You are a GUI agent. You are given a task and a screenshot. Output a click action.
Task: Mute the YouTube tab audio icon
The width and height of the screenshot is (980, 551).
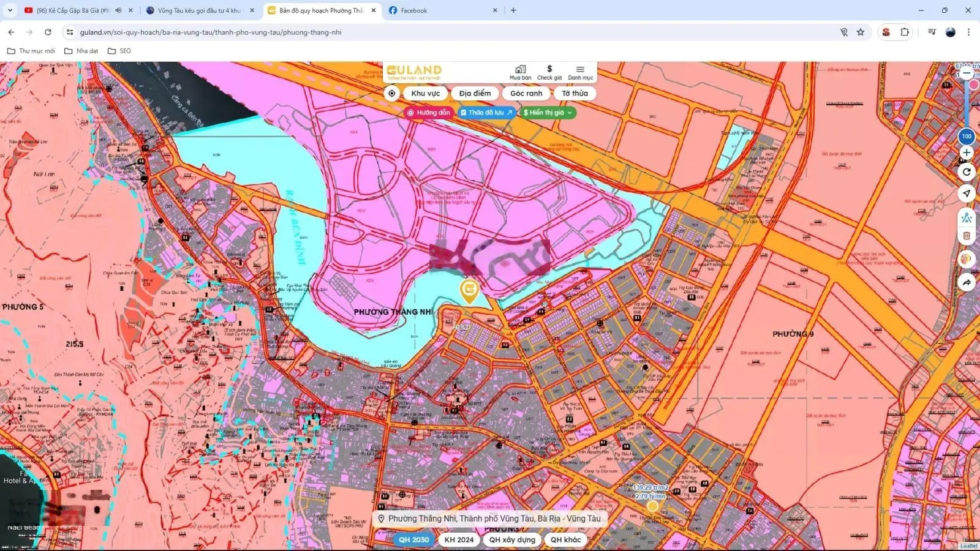coord(118,10)
